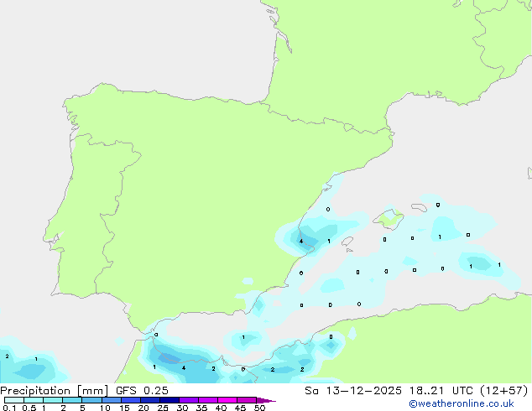This screenshot has width=532, height=411.
Task: Click the legend label 35
Action: [201, 408]
